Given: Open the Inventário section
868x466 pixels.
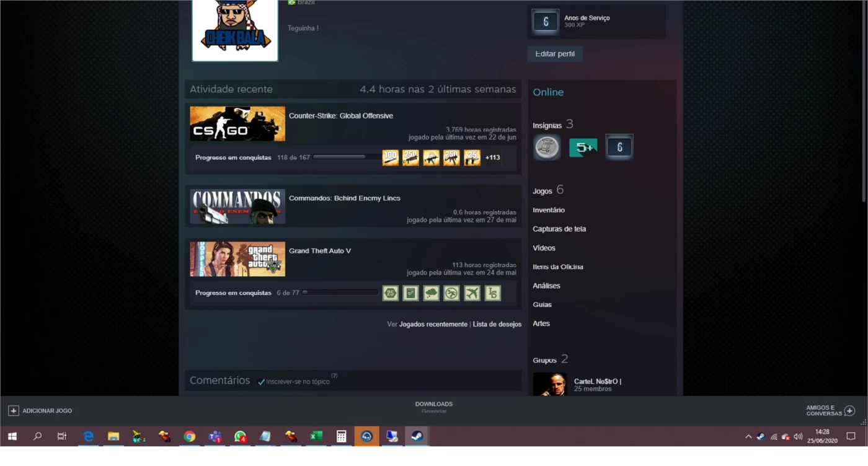Looking at the screenshot, I should pyautogui.click(x=549, y=210).
